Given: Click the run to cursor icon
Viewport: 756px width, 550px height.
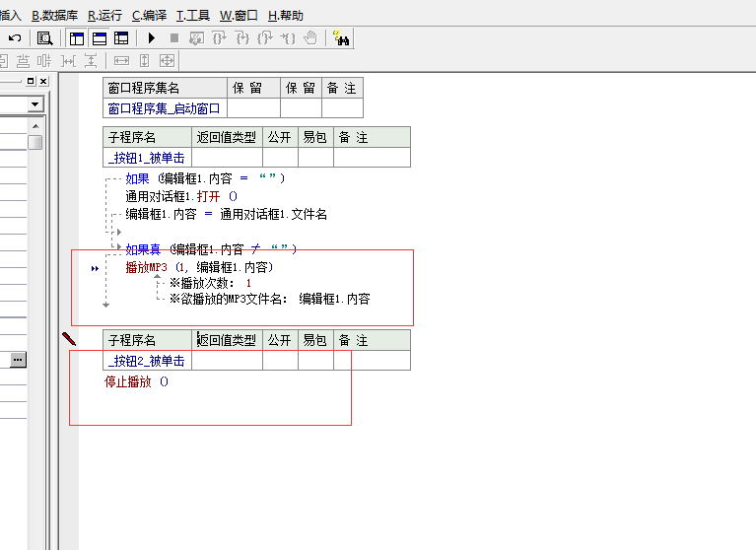Looking at the screenshot, I should click(288, 38).
